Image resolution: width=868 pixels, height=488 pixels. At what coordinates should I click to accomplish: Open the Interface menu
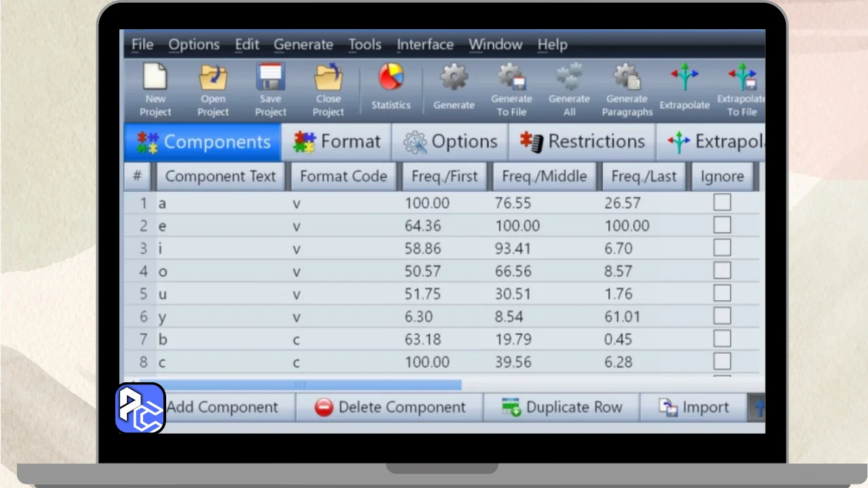425,45
